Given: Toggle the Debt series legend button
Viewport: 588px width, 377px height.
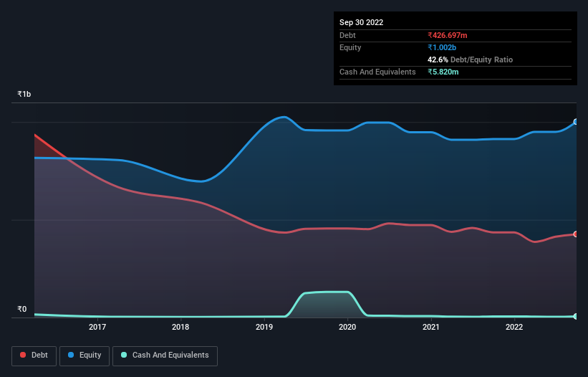Looking at the screenshot, I should pos(34,355).
